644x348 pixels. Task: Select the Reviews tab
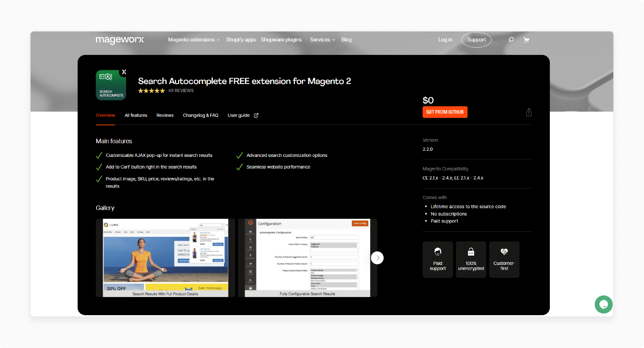coord(165,115)
